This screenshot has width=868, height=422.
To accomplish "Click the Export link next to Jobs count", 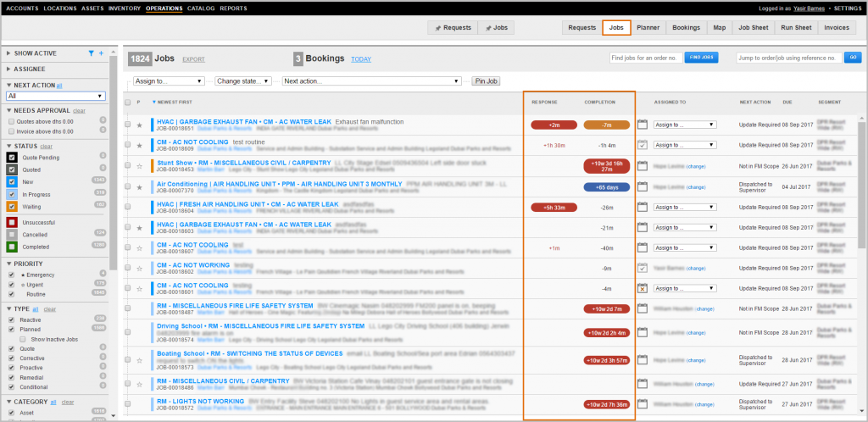I will click(193, 60).
